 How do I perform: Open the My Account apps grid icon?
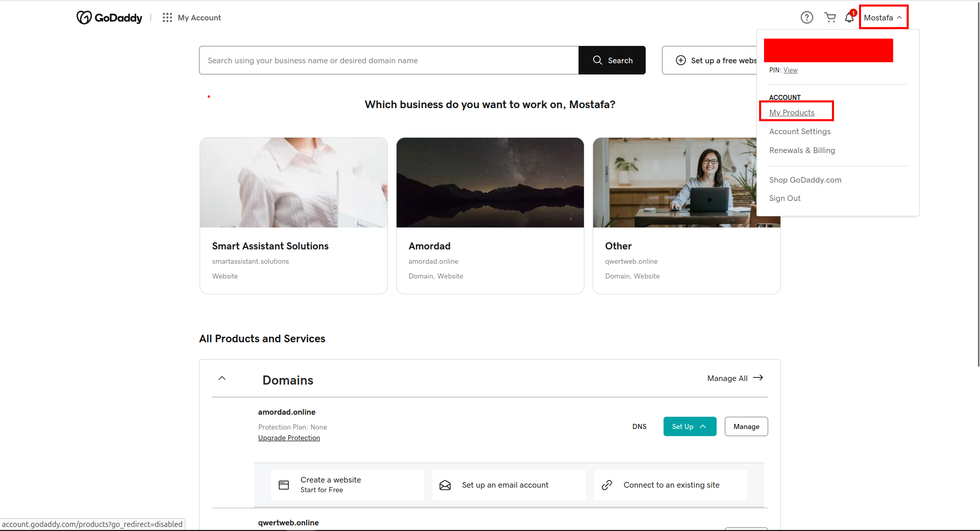(167, 18)
